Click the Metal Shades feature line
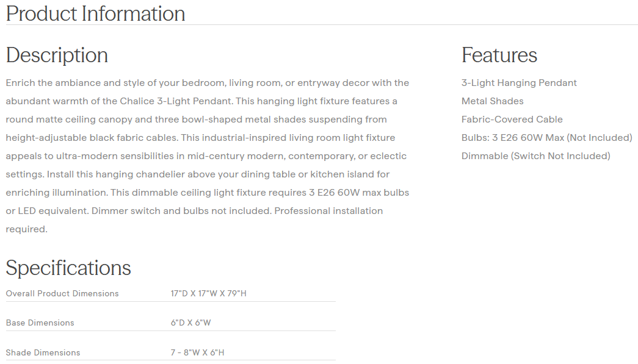The height and width of the screenshot is (364, 638). 492,101
